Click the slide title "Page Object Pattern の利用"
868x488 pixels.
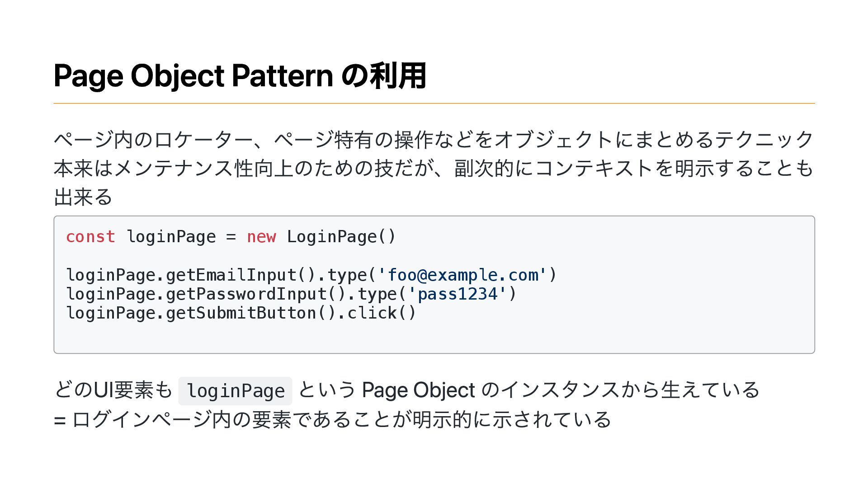pos(240,75)
